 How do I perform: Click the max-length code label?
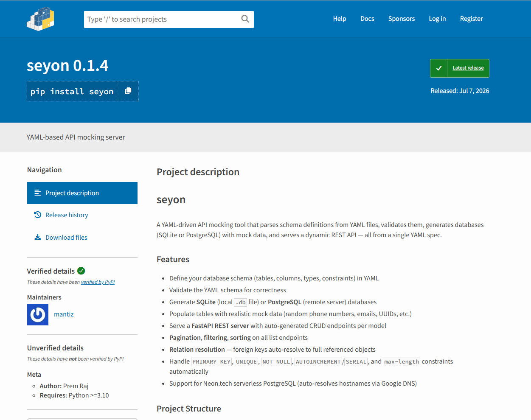point(402,362)
